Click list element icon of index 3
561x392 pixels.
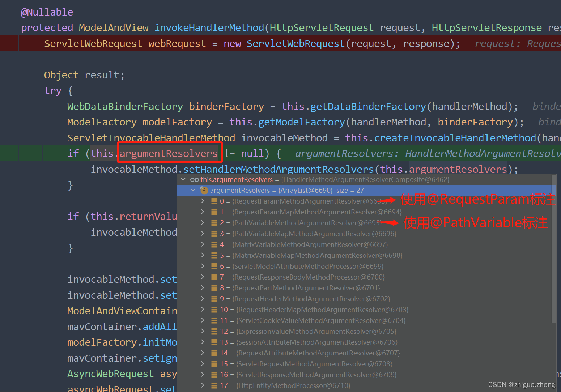[x=214, y=234]
